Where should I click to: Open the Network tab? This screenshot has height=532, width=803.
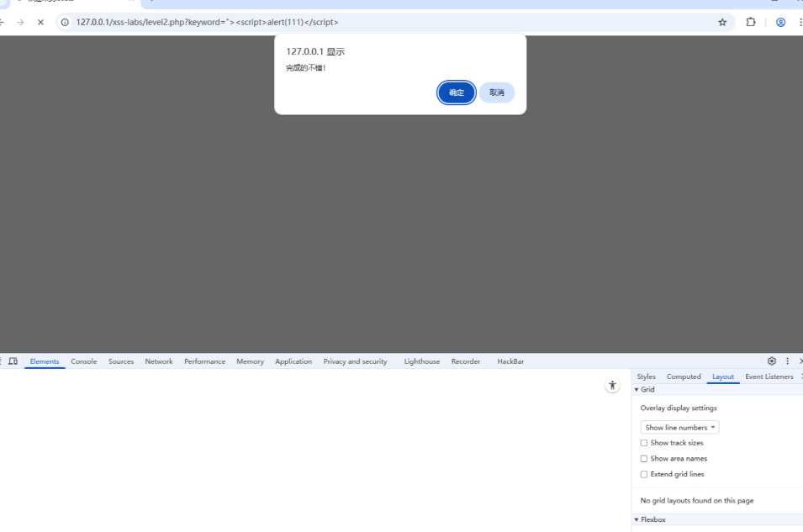(159, 361)
